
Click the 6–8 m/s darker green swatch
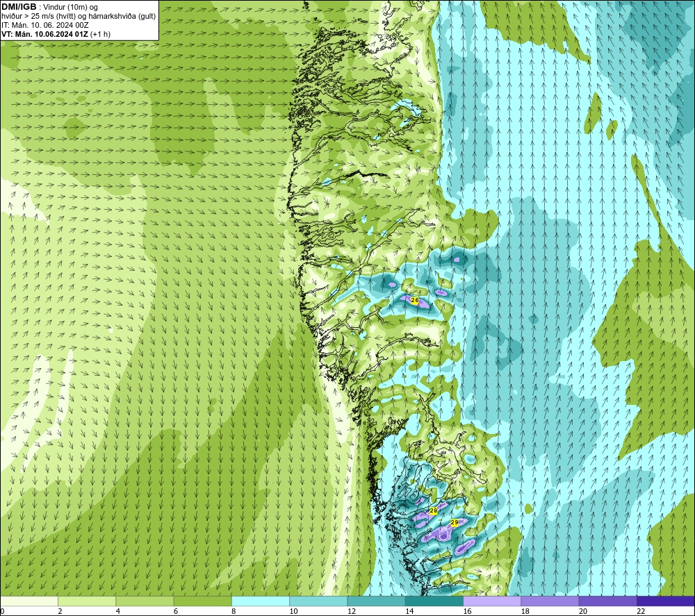(x=202, y=601)
